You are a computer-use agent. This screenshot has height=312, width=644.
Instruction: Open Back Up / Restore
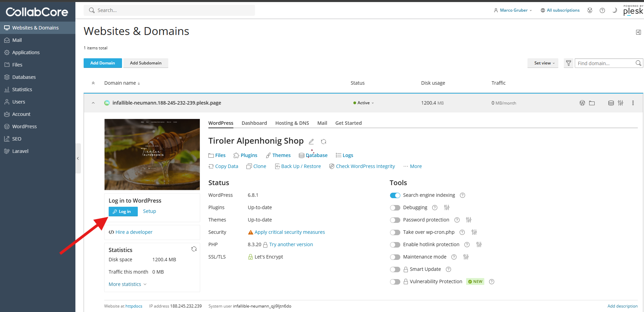point(298,166)
